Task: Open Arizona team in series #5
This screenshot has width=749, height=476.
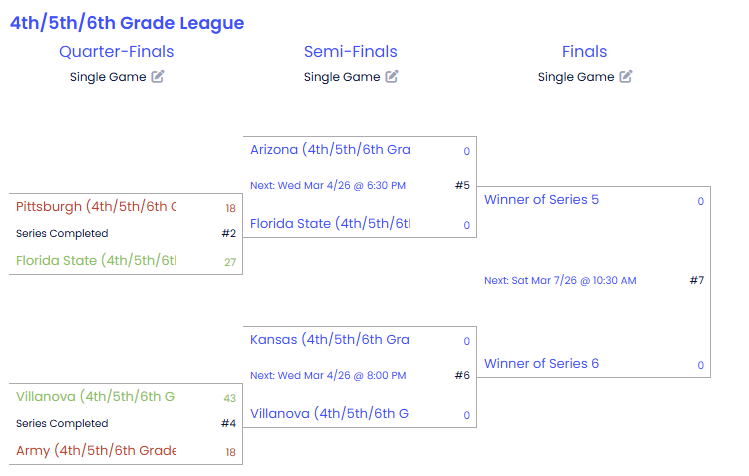Action: 330,150
